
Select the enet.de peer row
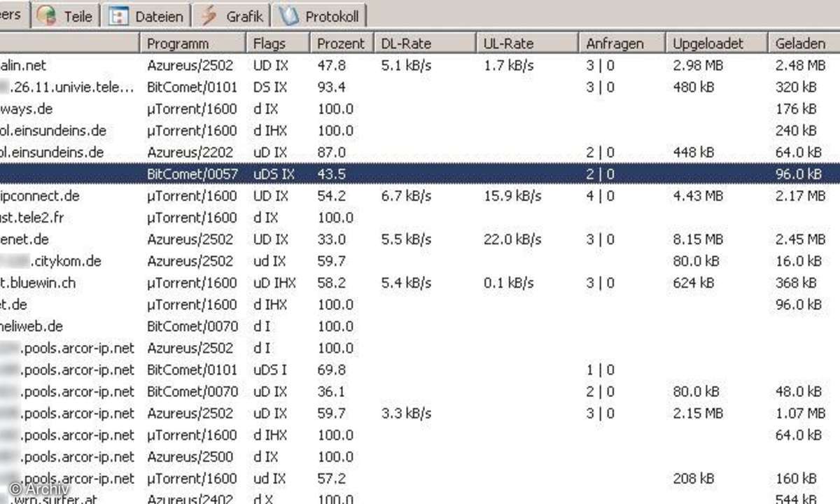pyautogui.click(x=420, y=239)
